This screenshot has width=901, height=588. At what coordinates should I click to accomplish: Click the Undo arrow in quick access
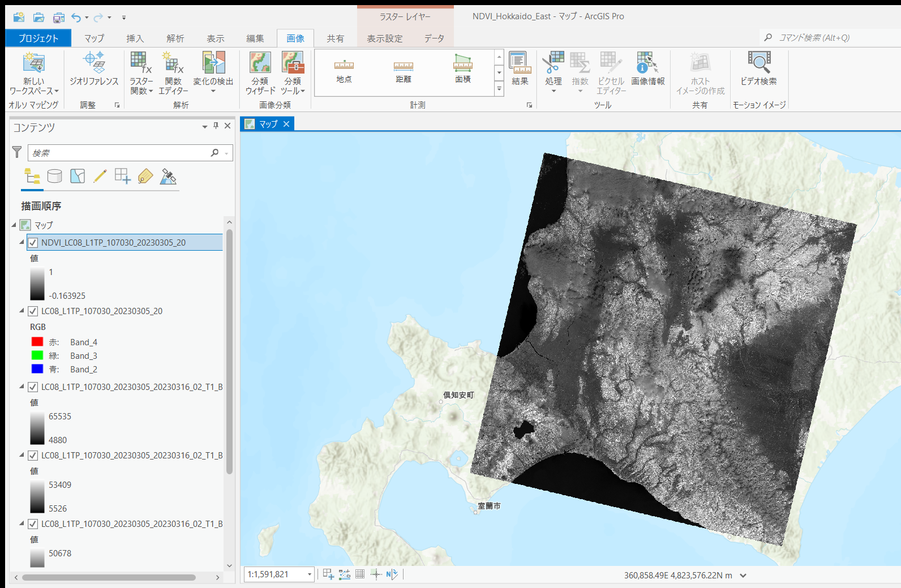pos(76,18)
